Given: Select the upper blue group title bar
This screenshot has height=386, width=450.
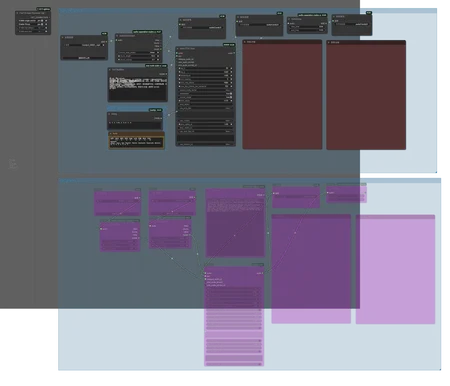Looking at the screenshot, I should 248,11.
